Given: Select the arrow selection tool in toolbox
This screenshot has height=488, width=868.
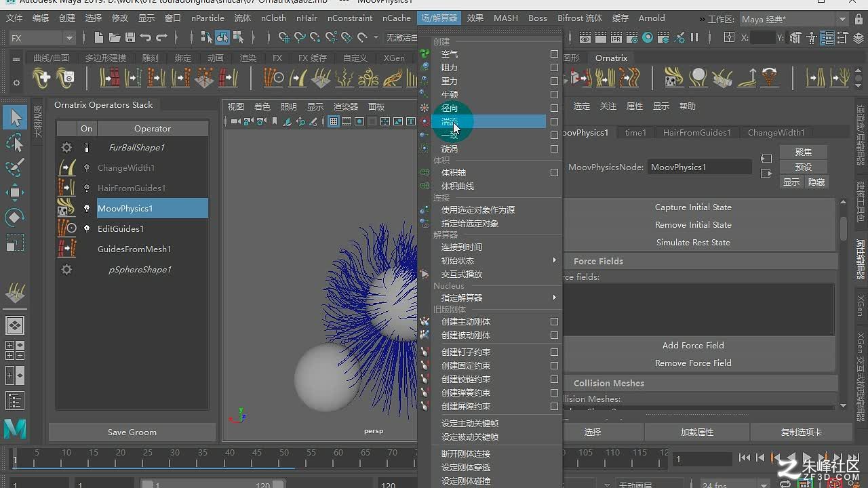Looking at the screenshot, I should coord(15,117).
